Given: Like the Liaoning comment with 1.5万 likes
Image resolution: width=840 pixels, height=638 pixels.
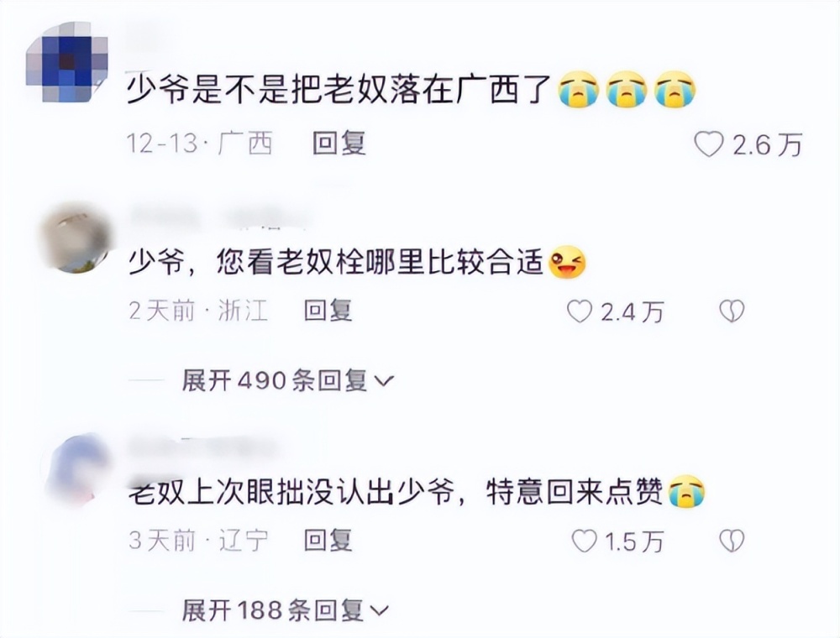Looking at the screenshot, I should coord(584,541).
